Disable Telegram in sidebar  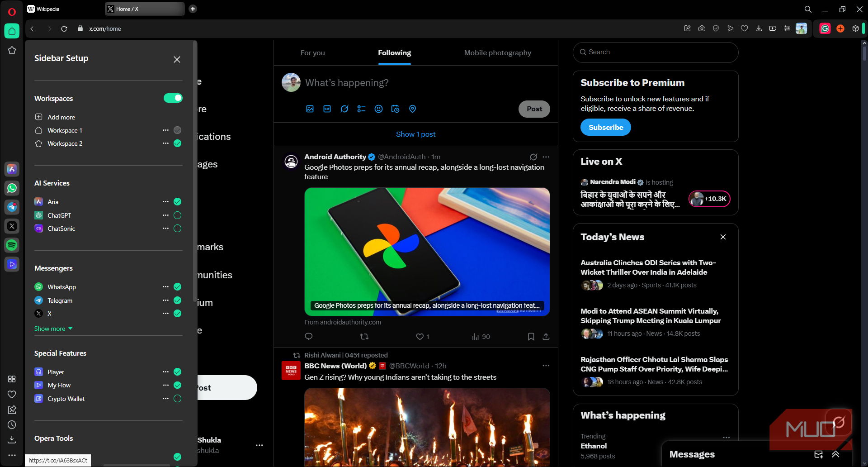click(x=178, y=300)
